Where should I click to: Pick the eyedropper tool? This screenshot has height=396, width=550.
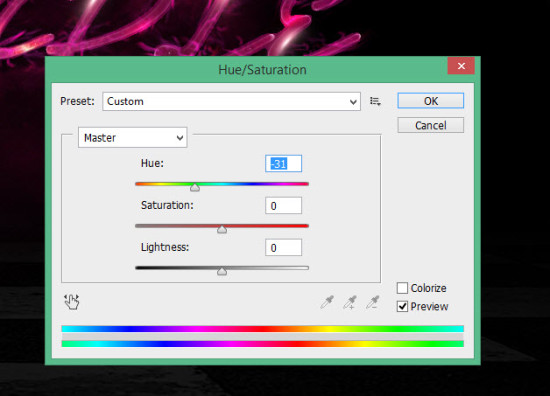(327, 302)
